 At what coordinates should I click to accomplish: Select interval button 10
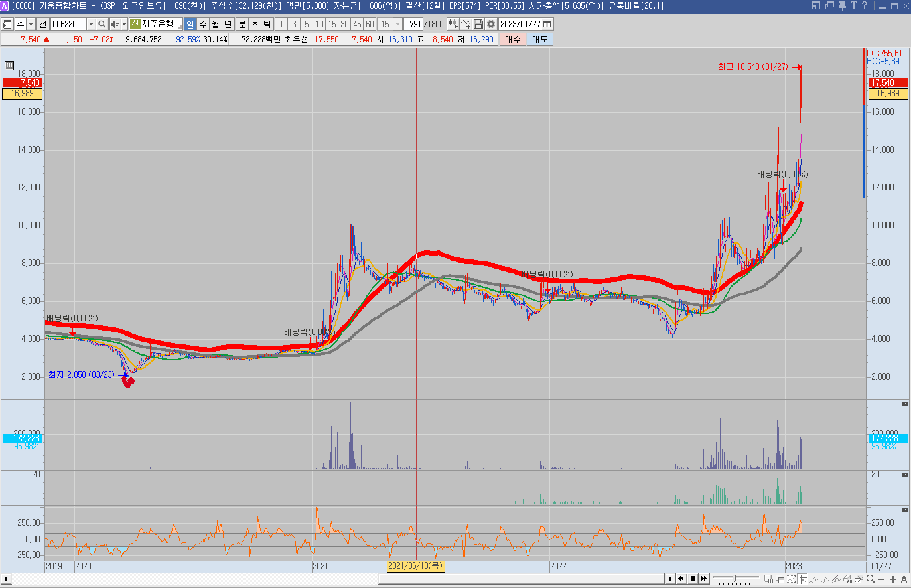point(319,24)
